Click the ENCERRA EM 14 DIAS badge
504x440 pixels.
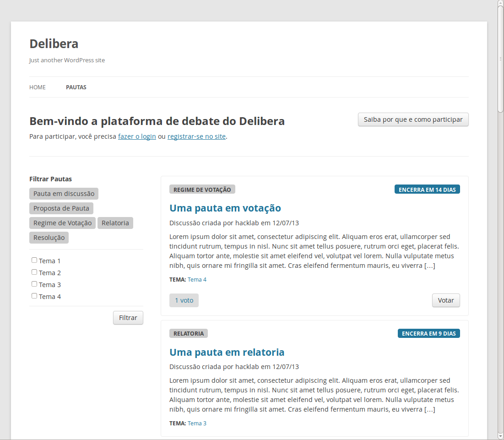click(427, 190)
